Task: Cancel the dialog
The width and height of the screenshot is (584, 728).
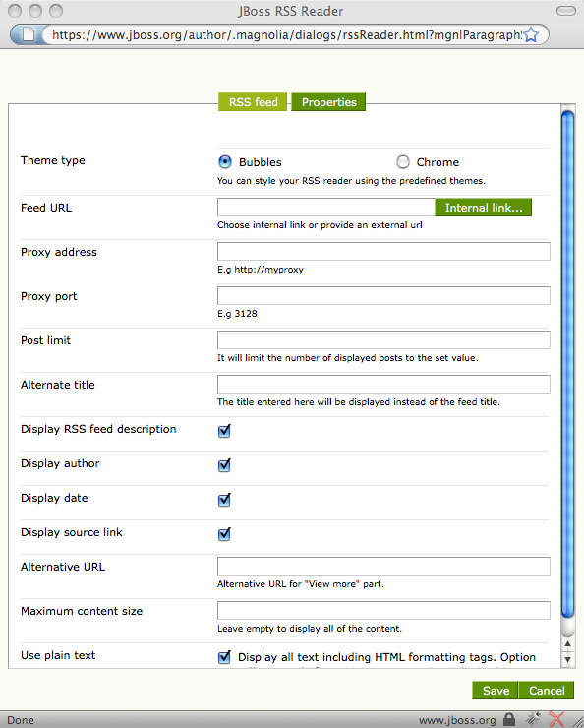Action: 547,691
